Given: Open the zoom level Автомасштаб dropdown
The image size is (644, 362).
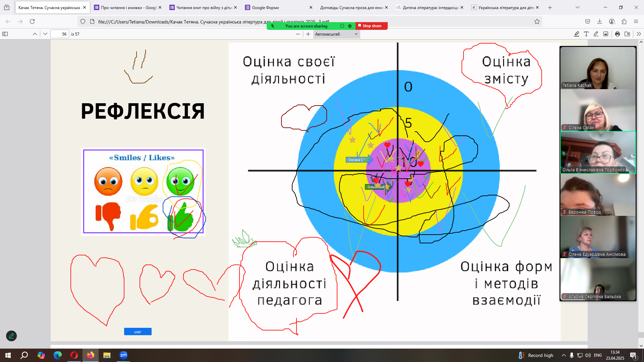Looking at the screenshot, I should click(x=336, y=34).
